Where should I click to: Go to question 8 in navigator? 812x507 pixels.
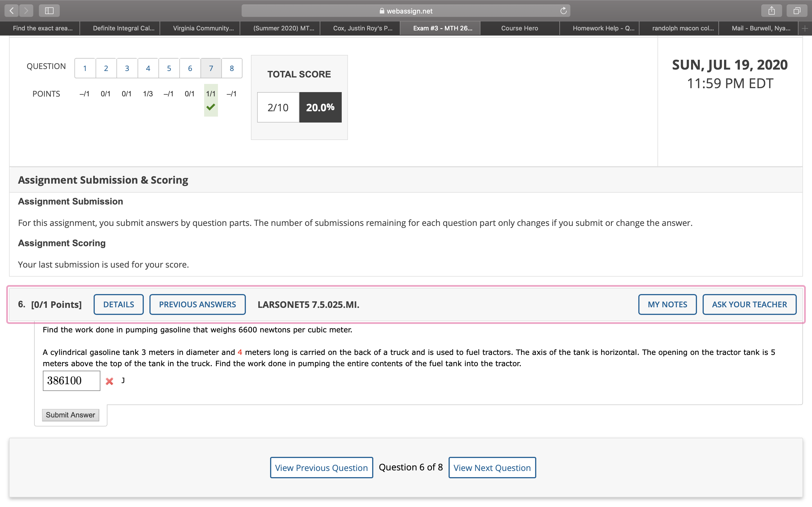[x=231, y=68]
